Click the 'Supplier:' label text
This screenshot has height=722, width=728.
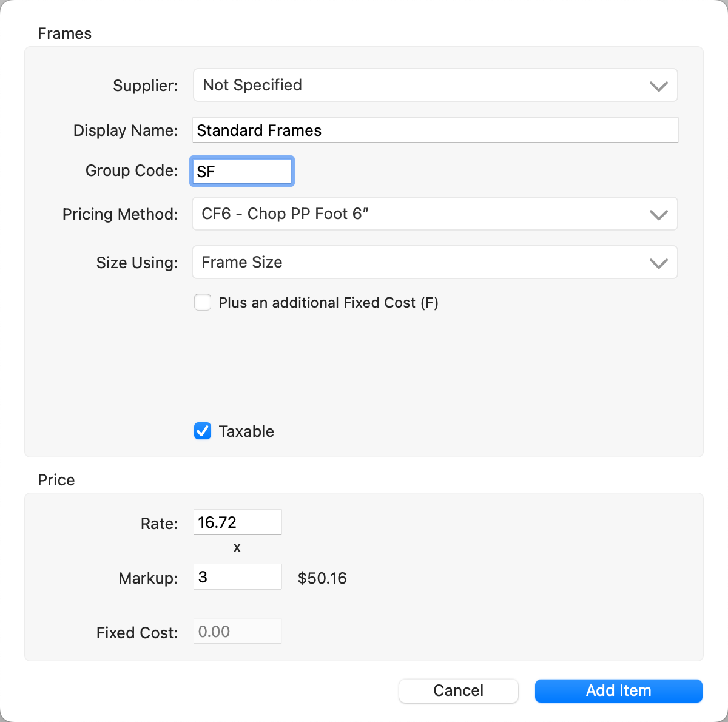coord(146,86)
